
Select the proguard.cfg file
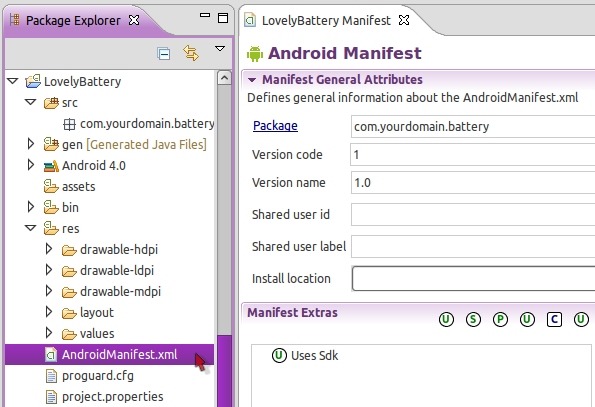pos(98,376)
